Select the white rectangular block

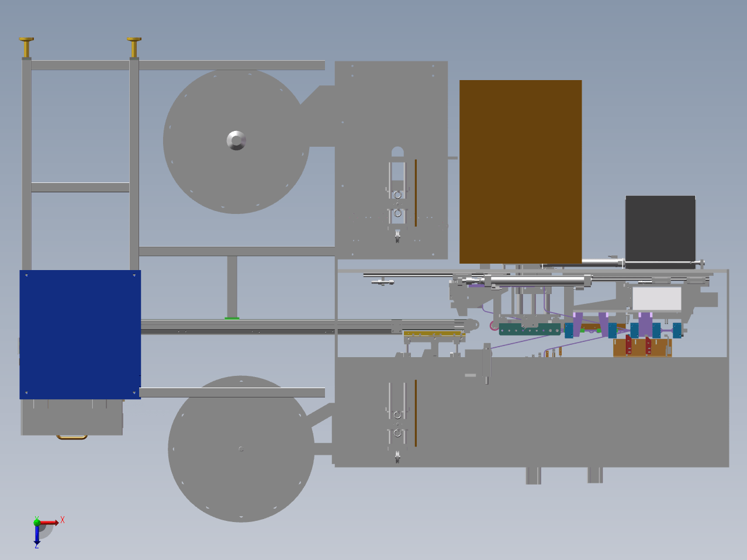coord(657,299)
